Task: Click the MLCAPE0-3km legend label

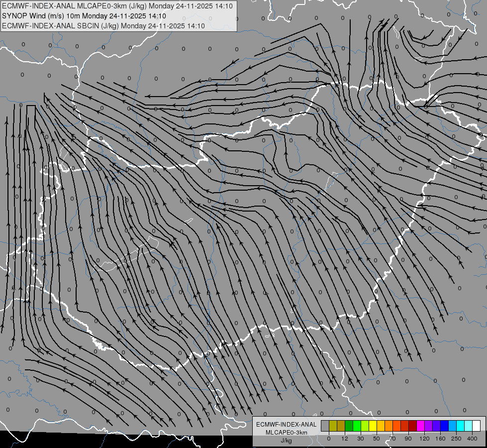Action: click(x=286, y=433)
